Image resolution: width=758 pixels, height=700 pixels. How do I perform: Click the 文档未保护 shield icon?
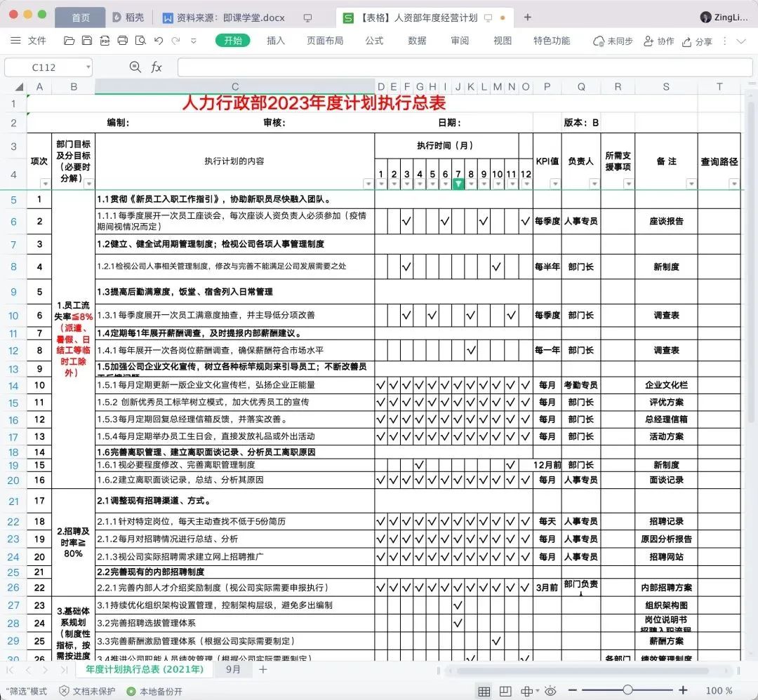pyautogui.click(x=64, y=692)
